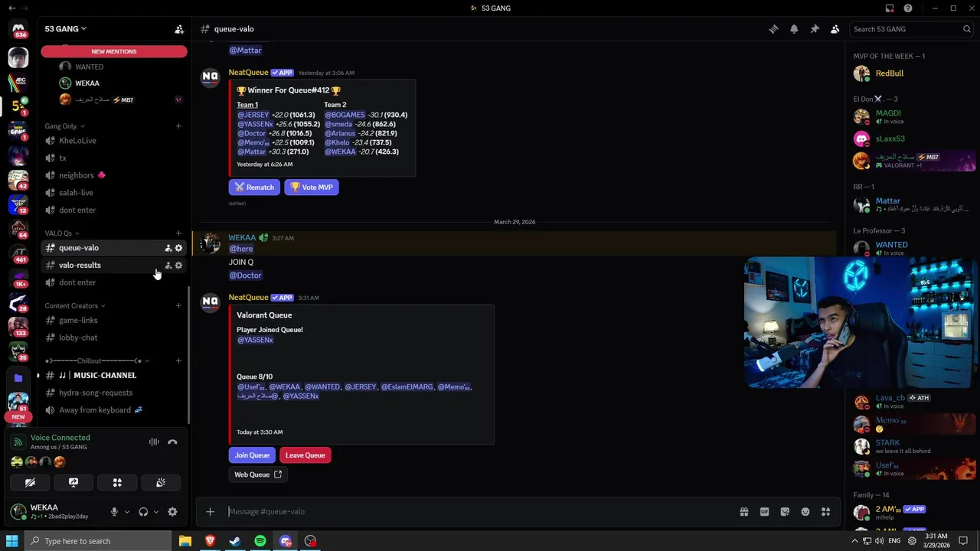Image resolution: width=980 pixels, height=551 pixels.
Task: Open the Windows Start menu
Action: tap(11, 541)
